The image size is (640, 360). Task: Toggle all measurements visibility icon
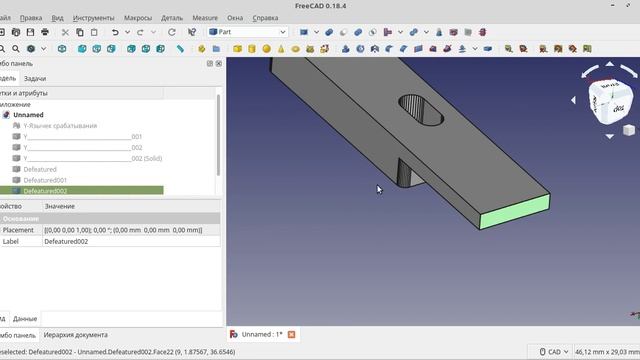pyautogui.click(x=558, y=49)
